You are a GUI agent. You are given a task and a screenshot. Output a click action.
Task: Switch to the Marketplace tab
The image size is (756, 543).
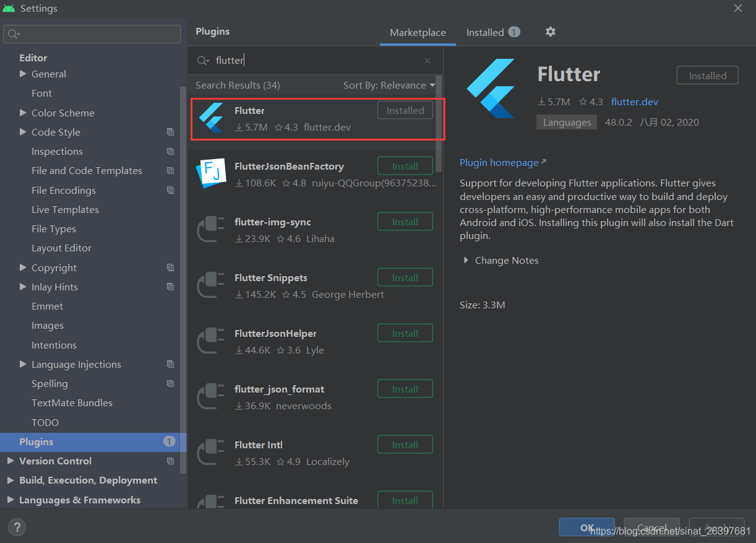[418, 33]
